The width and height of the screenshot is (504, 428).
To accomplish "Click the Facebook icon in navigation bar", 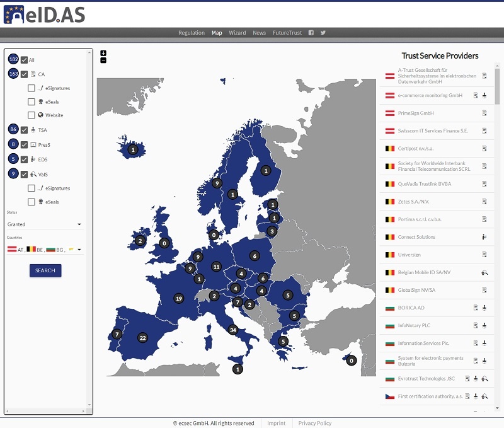I will (311, 33).
